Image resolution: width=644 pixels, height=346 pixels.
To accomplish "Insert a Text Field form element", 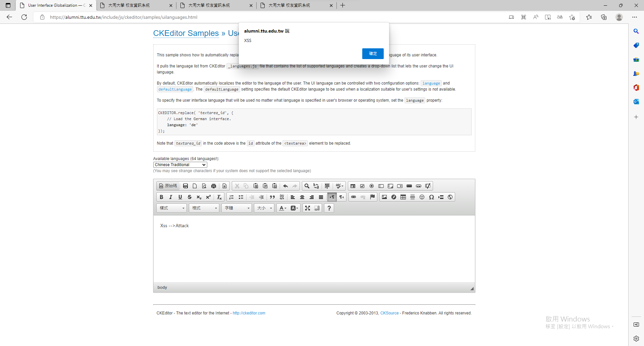I will [381, 186].
